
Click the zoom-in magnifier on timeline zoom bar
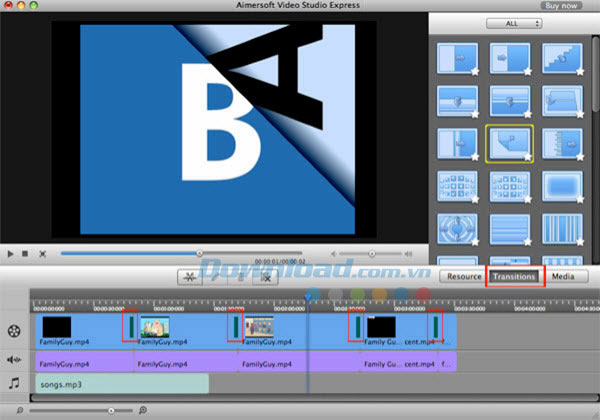click(143, 410)
